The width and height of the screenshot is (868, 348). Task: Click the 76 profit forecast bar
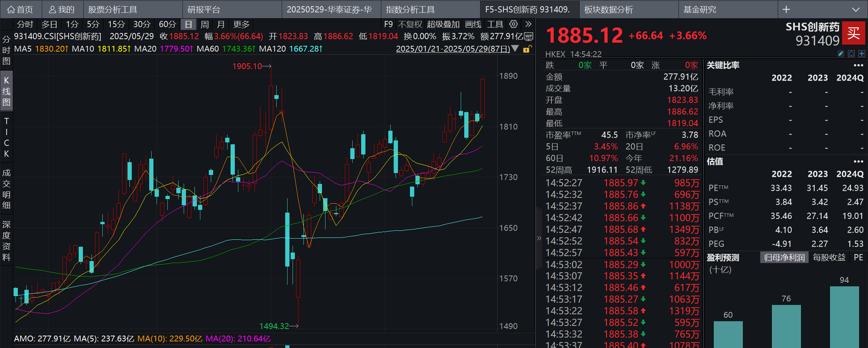786,326
